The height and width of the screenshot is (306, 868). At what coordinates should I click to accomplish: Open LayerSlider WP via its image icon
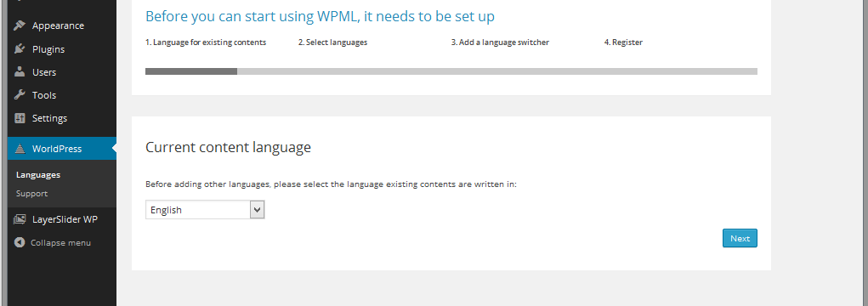pos(20,219)
